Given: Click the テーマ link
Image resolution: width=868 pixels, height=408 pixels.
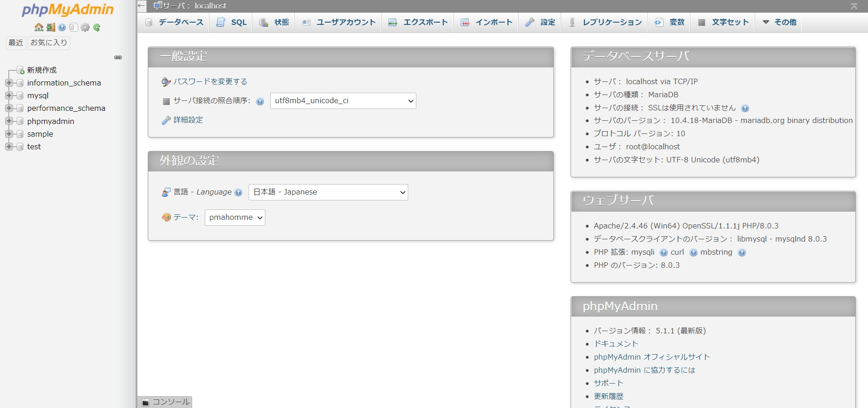Looking at the screenshot, I should pos(184,218).
